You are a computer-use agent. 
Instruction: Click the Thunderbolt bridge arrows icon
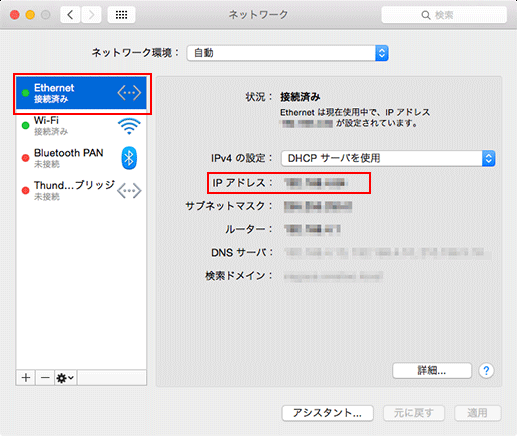click(x=129, y=191)
